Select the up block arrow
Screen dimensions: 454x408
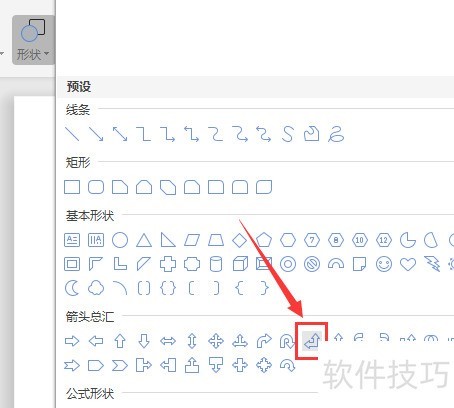pyautogui.click(x=120, y=341)
